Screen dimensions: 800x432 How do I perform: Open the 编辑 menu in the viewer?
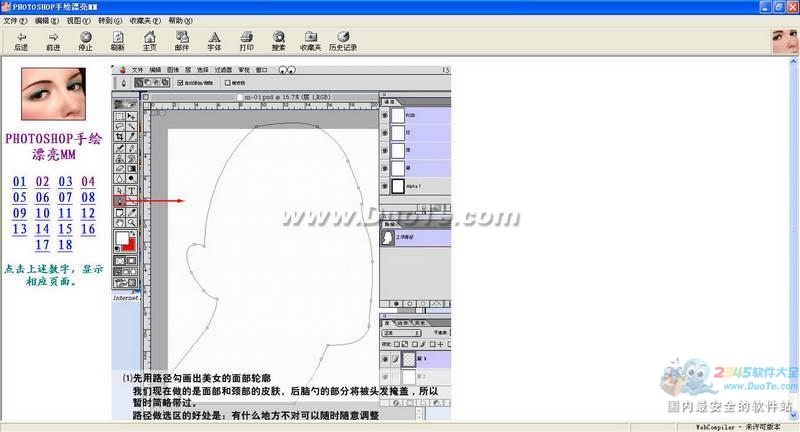tap(46, 21)
